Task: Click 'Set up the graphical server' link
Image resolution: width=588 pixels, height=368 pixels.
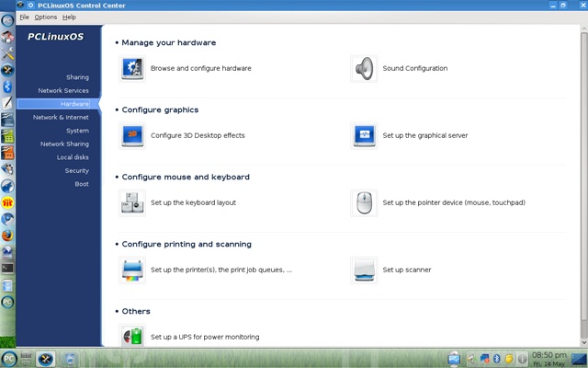Action: coord(425,135)
